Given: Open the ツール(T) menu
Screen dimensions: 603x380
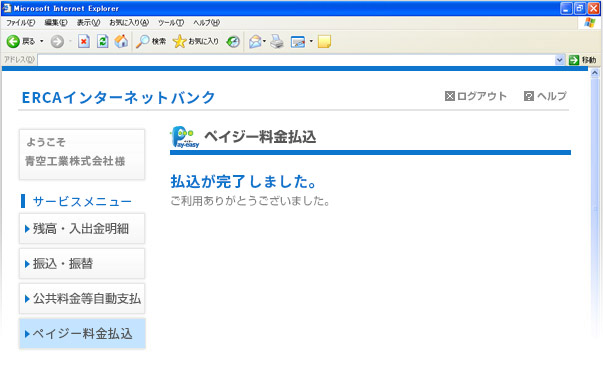Looking at the screenshot, I should pyautogui.click(x=171, y=23).
